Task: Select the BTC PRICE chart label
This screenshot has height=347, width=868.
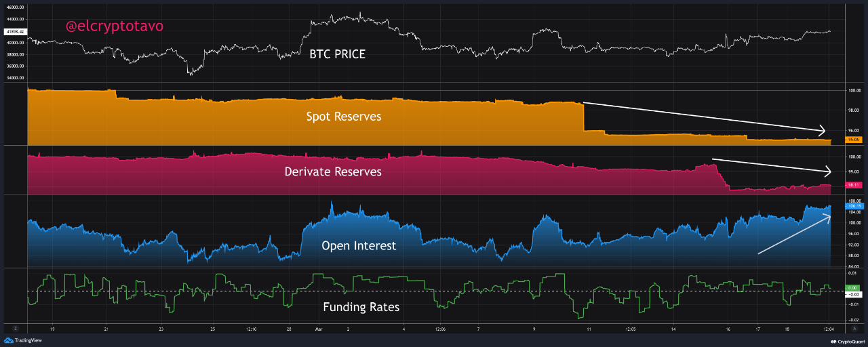Action: [337, 54]
